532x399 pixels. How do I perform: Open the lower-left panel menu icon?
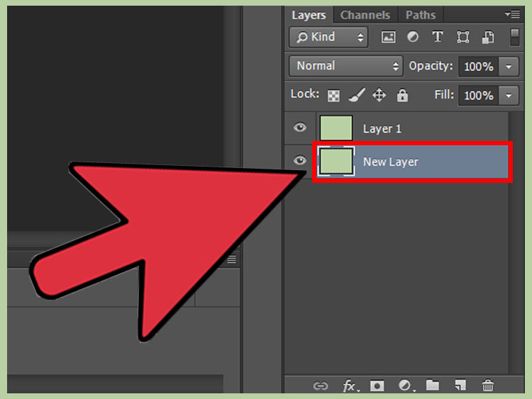[x=232, y=259]
